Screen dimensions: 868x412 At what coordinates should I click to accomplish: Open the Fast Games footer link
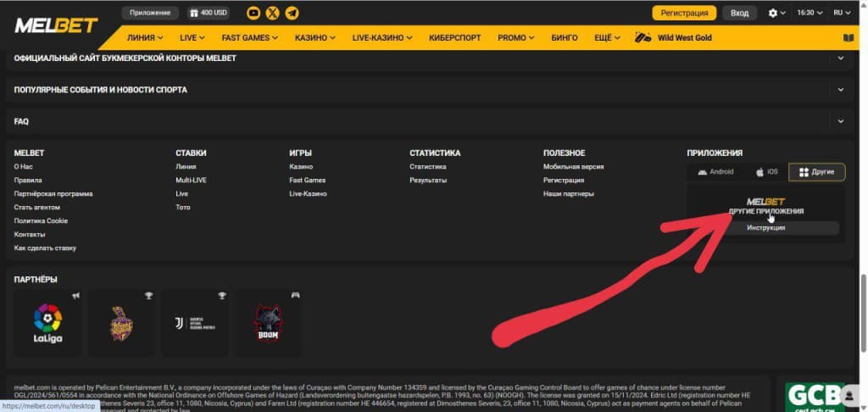point(307,181)
